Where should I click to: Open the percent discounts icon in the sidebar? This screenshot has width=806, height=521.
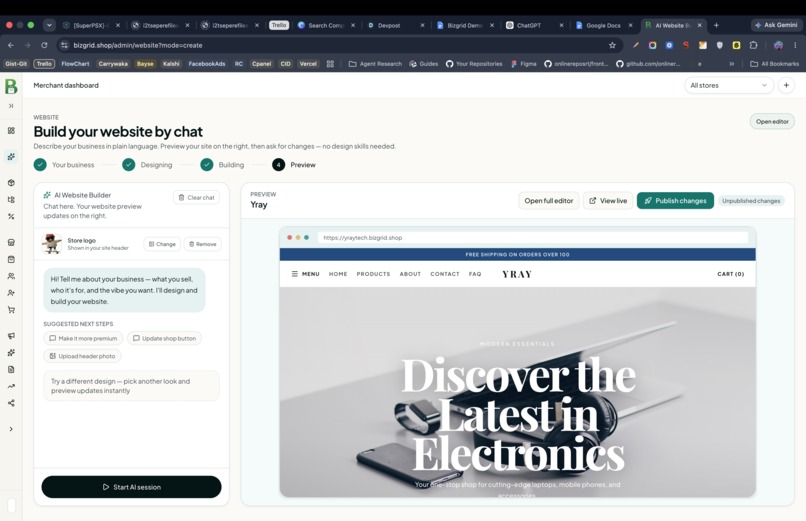(11, 216)
